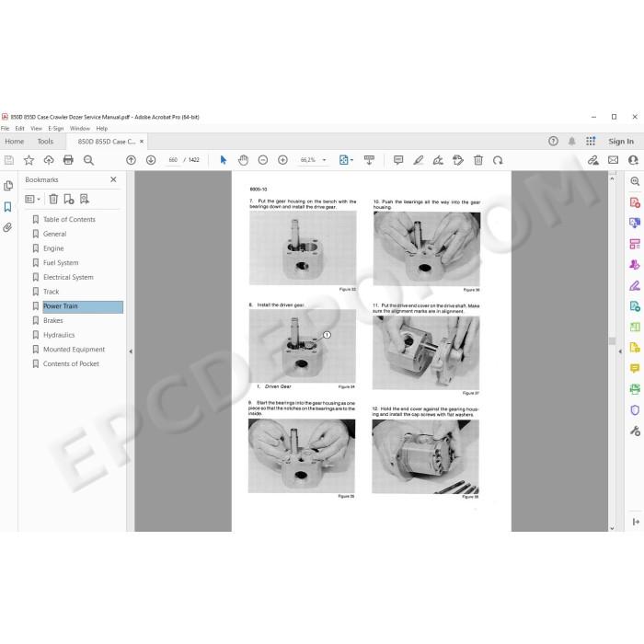The image size is (644, 644).
Task: Close the Bookmarks panel
Action: [113, 179]
